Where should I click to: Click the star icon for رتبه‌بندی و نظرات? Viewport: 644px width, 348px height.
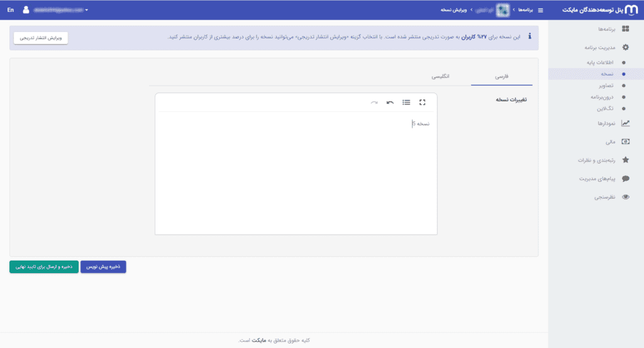tap(626, 160)
